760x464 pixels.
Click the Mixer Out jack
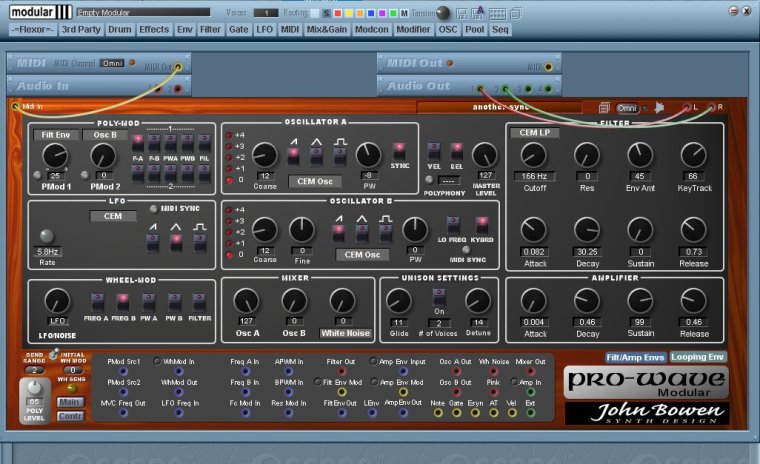tap(531, 371)
